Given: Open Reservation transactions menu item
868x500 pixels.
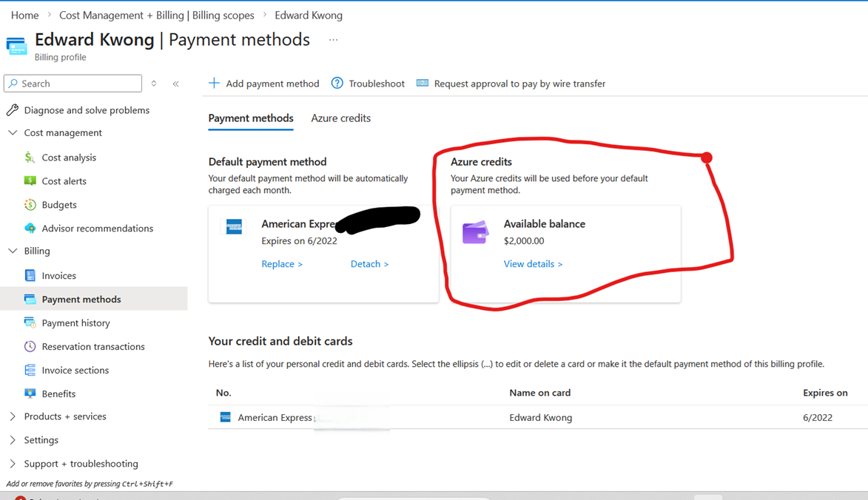Looking at the screenshot, I should [93, 346].
